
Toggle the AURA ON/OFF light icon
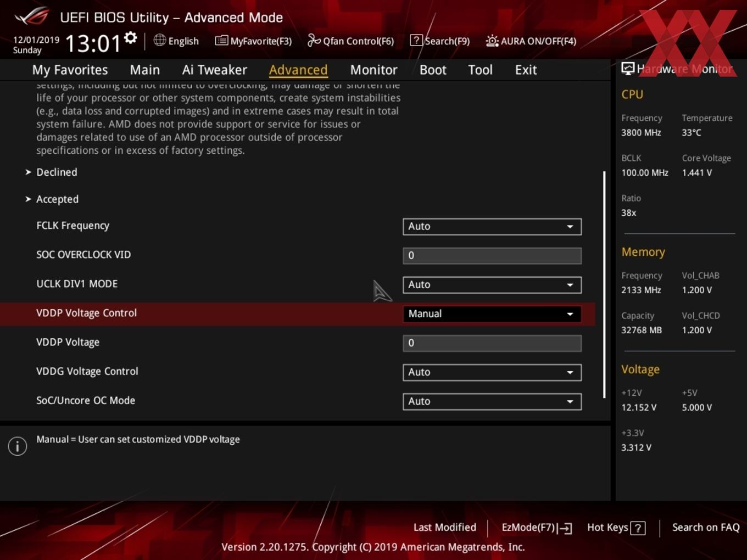point(492,41)
